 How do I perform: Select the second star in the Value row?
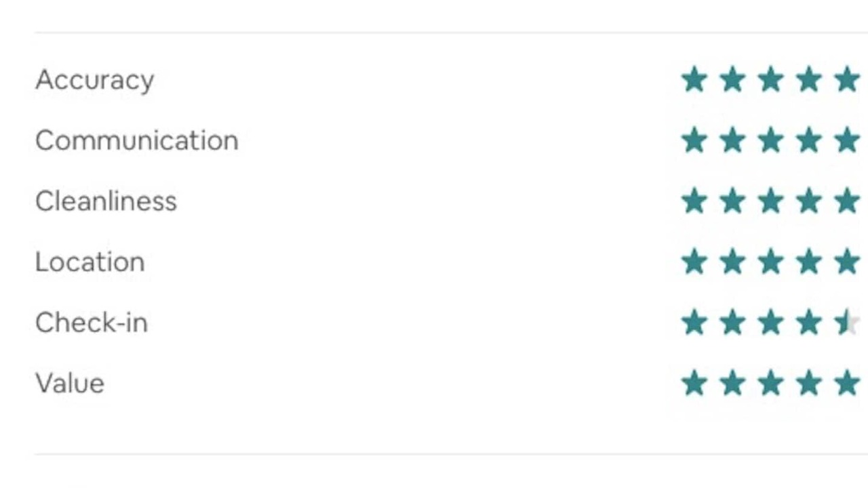(x=732, y=384)
